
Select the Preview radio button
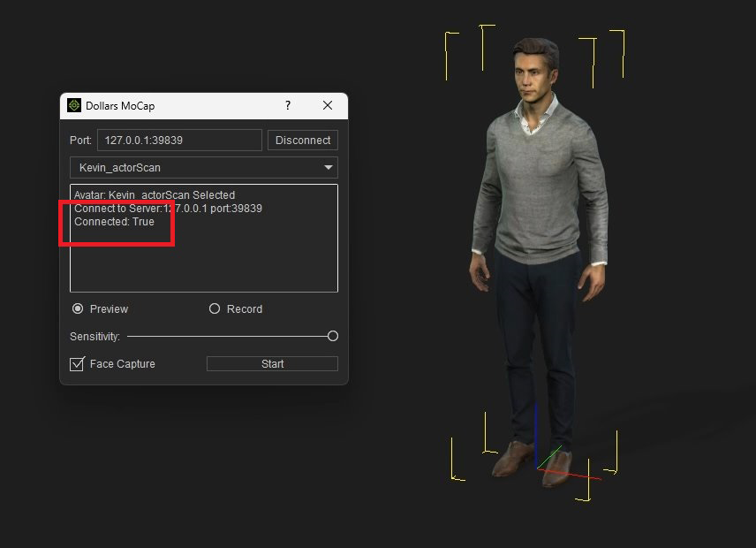[x=78, y=309]
